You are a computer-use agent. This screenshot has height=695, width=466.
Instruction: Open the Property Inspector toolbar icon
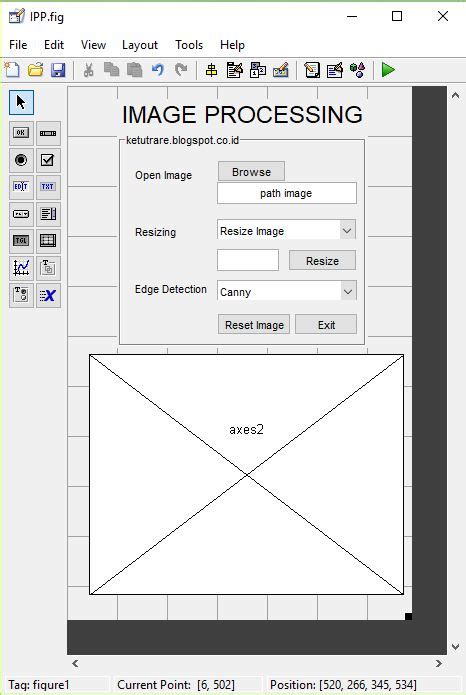[335, 70]
